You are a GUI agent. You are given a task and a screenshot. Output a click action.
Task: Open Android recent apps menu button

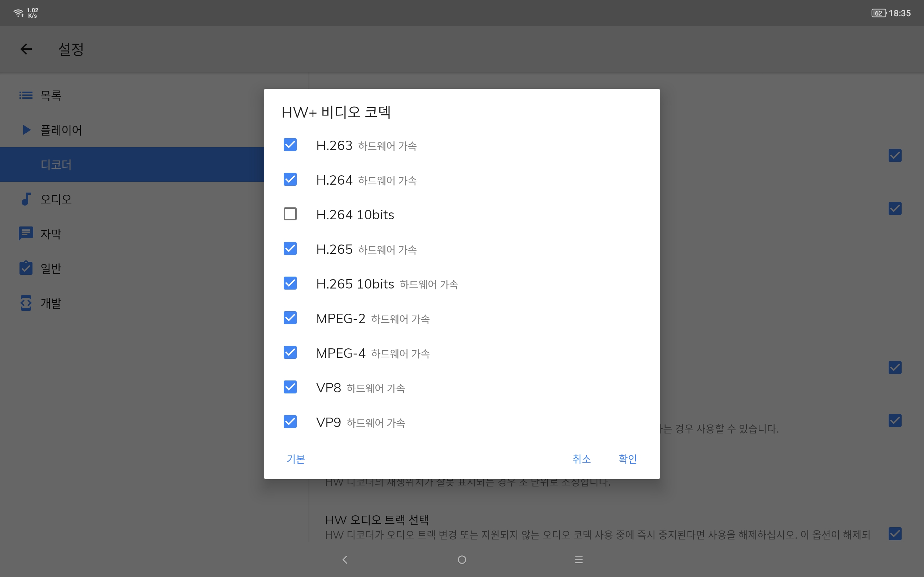pos(579,559)
